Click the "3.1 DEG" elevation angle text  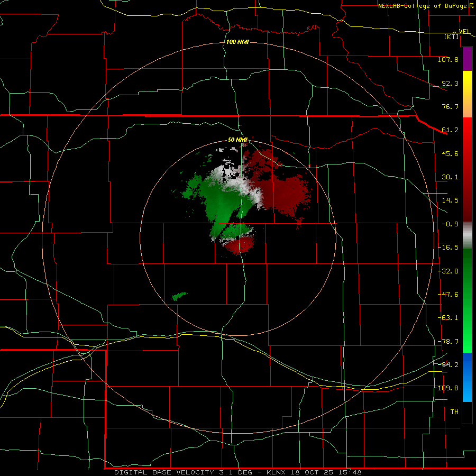click(x=235, y=472)
